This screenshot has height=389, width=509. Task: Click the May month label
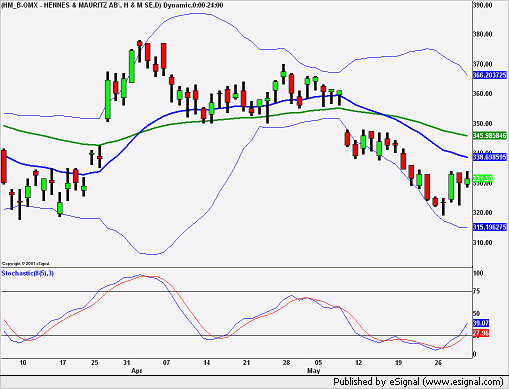coord(314,371)
